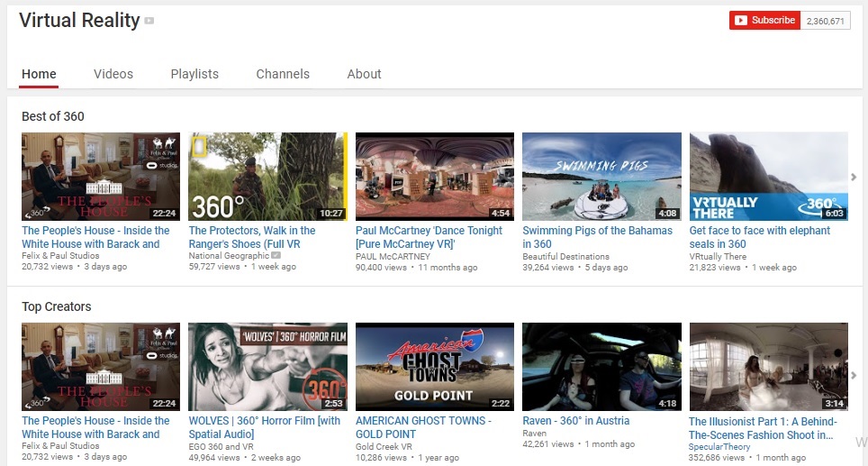Click the 49,964 views text under WOLVES

click(x=214, y=458)
